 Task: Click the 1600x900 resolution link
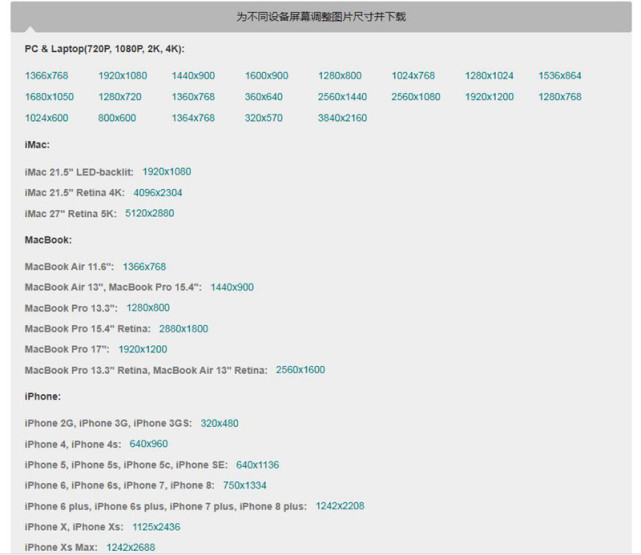click(x=267, y=76)
